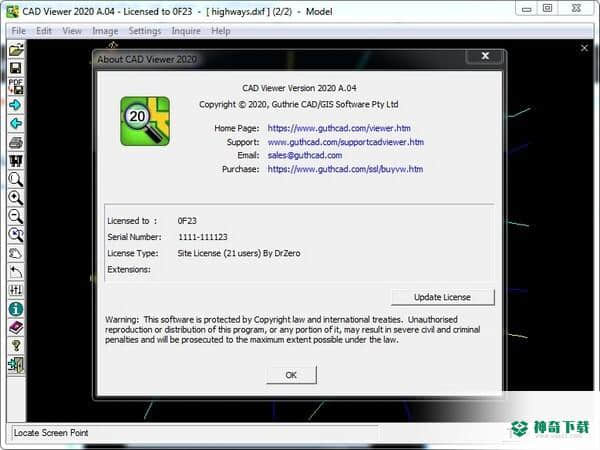
Task: Click magnifier with arrow zoom icon
Action: (x=16, y=235)
